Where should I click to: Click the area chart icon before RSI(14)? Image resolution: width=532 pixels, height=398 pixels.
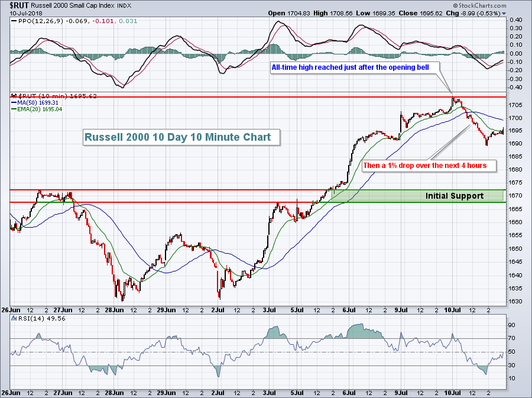[x=14, y=318]
